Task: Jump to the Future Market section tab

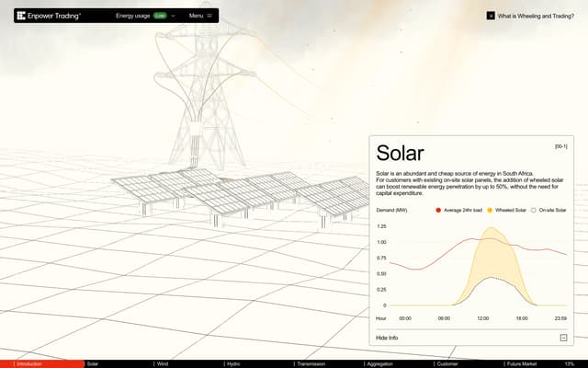Action: pos(522,364)
